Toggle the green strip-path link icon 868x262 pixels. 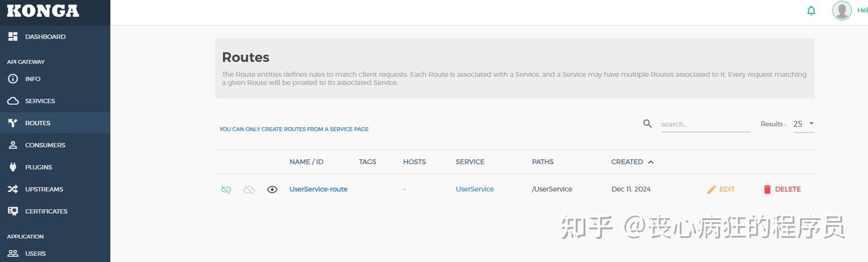click(226, 189)
